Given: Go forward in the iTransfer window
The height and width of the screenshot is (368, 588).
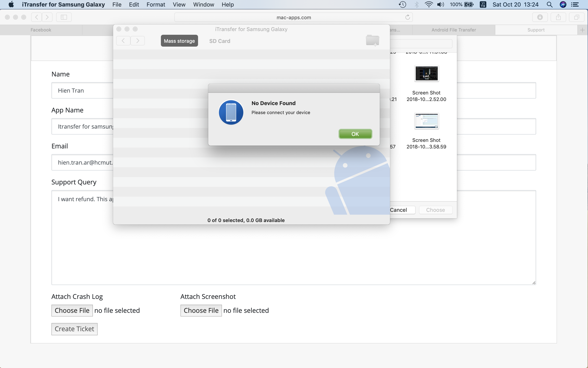Looking at the screenshot, I should [x=138, y=41].
